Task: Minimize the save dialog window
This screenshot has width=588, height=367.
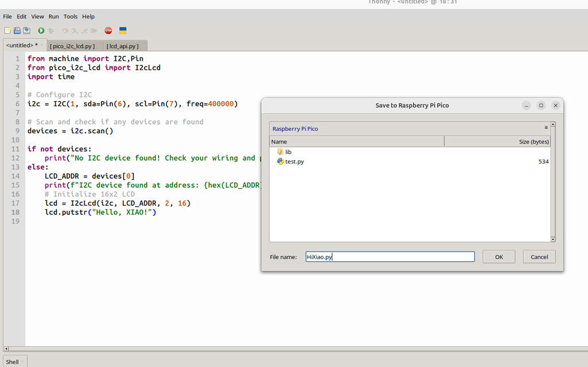Action: (x=527, y=106)
